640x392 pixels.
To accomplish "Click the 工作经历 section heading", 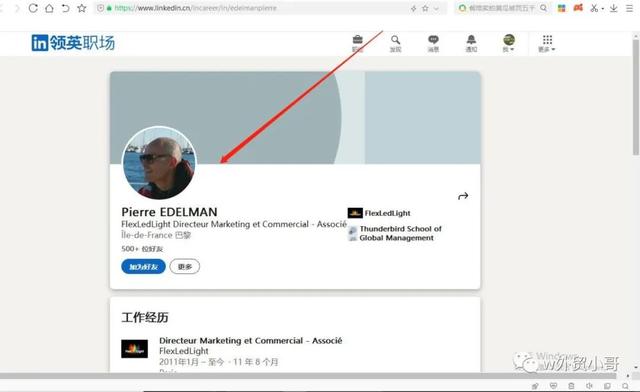I will click(x=145, y=317).
